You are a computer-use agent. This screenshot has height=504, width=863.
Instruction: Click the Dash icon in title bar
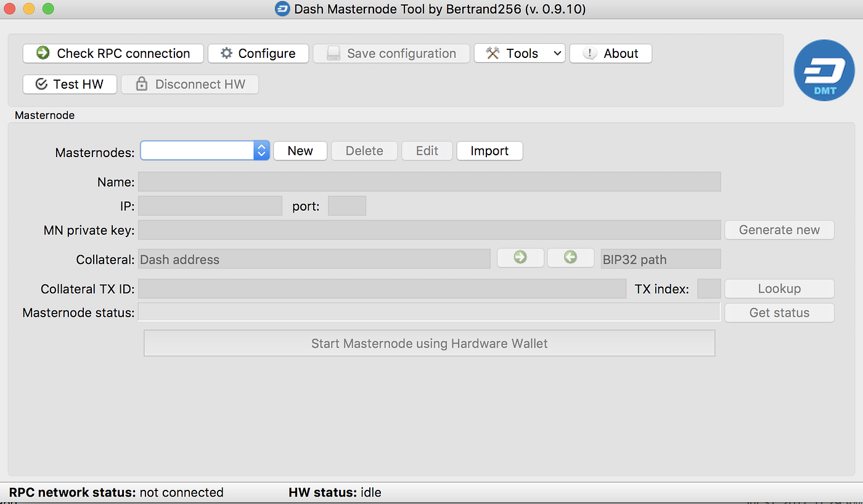pos(282,9)
